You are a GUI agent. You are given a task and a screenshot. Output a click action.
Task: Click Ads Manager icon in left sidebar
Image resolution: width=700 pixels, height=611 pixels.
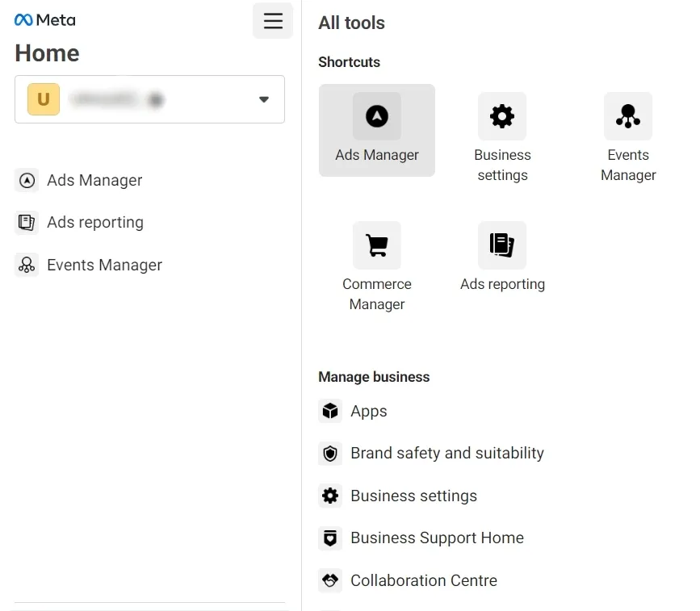point(27,180)
